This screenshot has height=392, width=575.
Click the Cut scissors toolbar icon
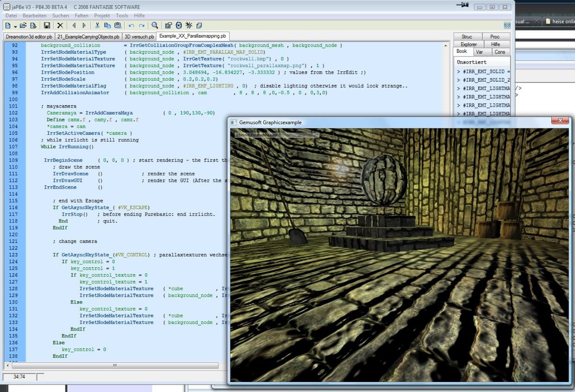tap(97, 25)
